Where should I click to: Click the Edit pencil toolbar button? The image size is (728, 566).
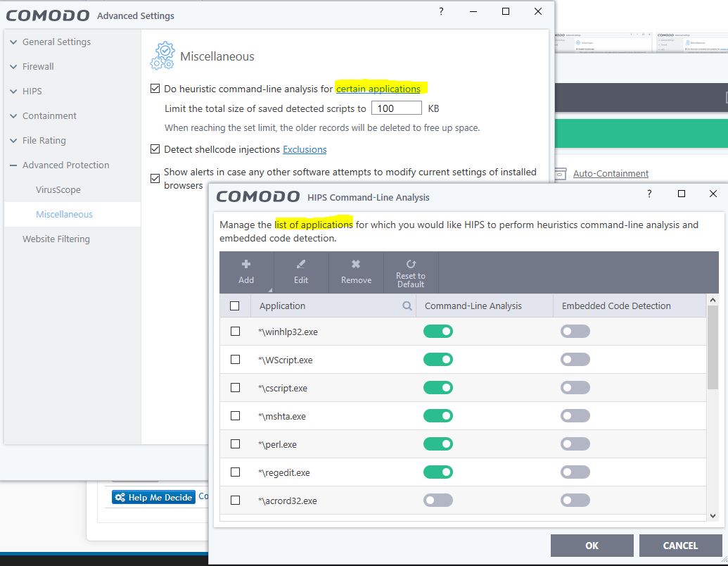[301, 272]
